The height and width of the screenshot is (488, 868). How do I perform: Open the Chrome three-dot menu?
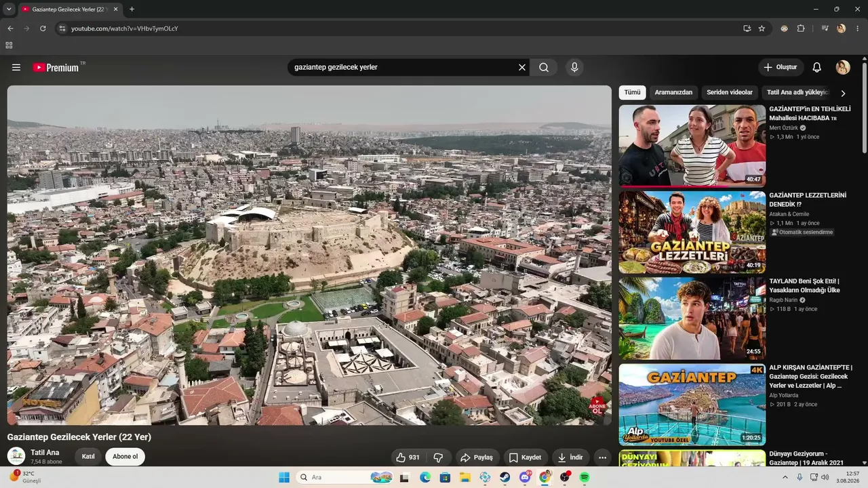click(x=858, y=28)
